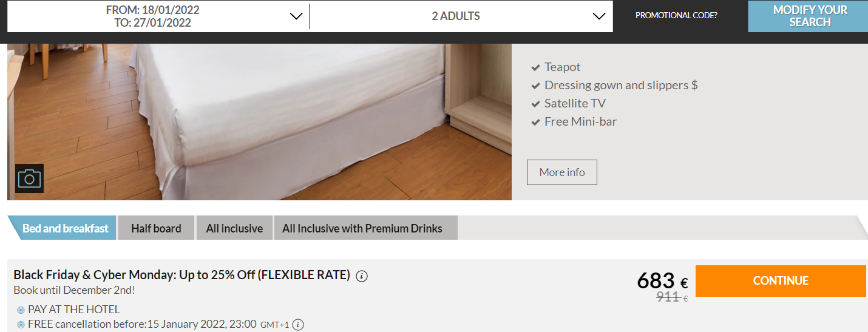
Task: Select the Bed and breakfast tab
Action: [x=65, y=228]
